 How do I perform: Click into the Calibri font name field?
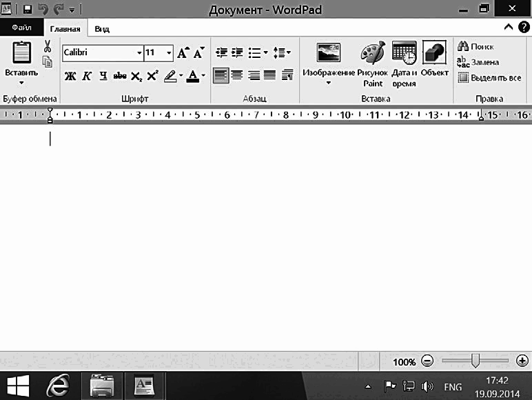99,52
